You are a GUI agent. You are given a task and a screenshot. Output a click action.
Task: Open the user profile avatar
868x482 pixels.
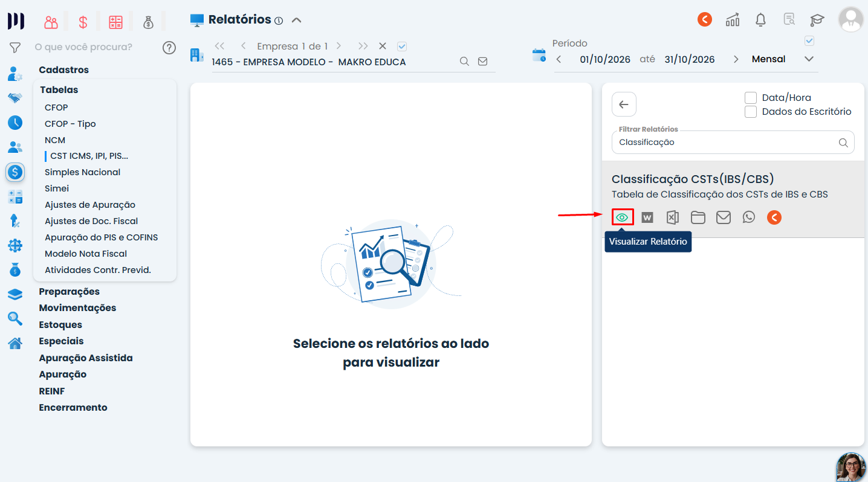coord(850,19)
